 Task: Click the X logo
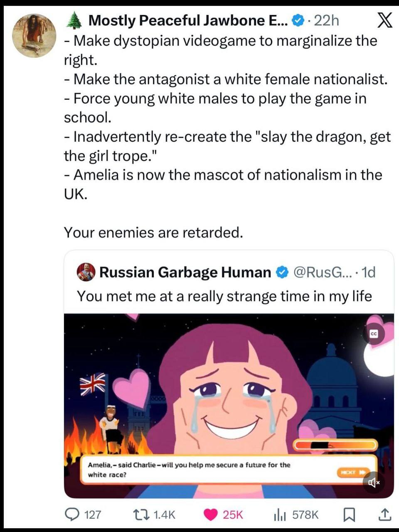coord(384,20)
